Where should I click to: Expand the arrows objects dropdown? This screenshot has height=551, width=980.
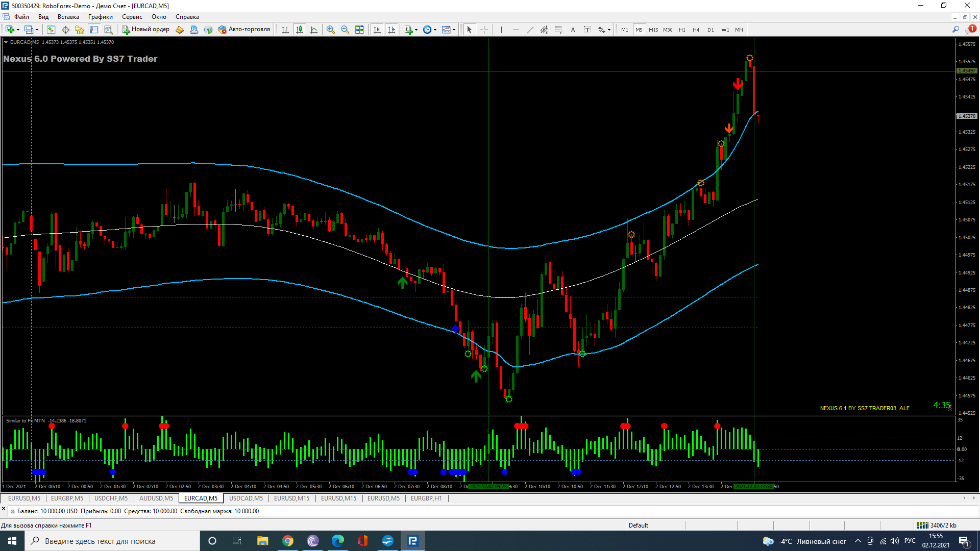coord(609,30)
